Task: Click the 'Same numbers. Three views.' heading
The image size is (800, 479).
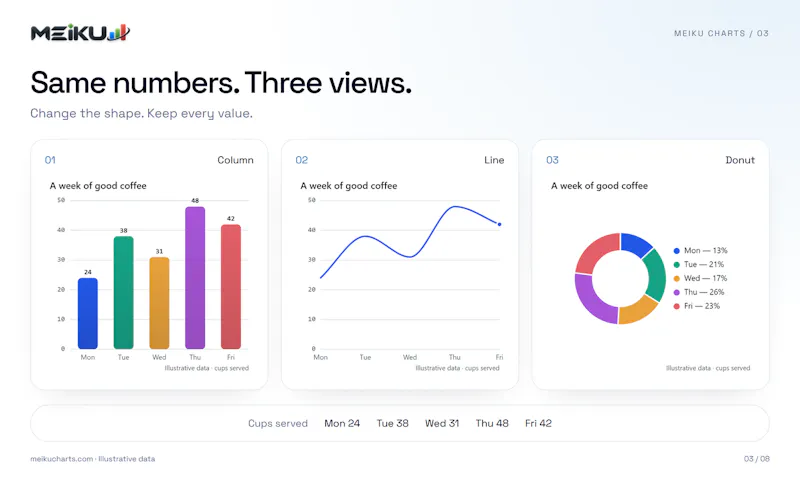Action: pyautogui.click(x=221, y=83)
